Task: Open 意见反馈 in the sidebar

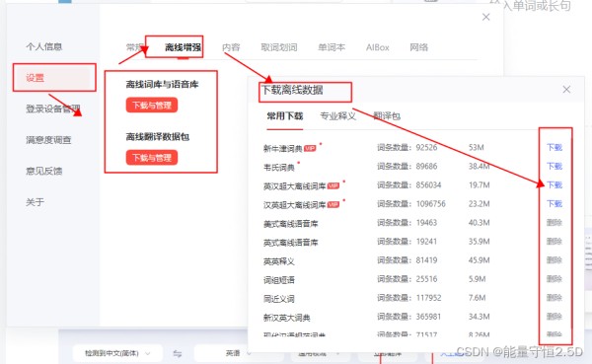Action: [x=43, y=171]
